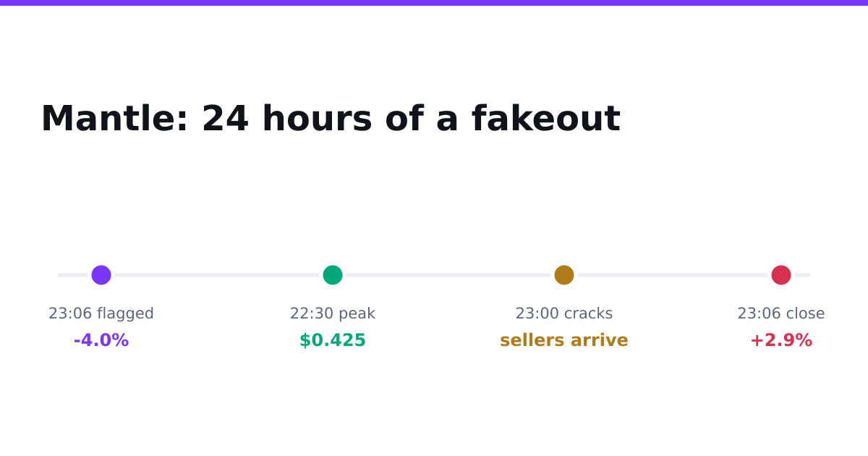Click the green peak timeline dot
The width and height of the screenshot is (868, 456).
coord(333,275)
